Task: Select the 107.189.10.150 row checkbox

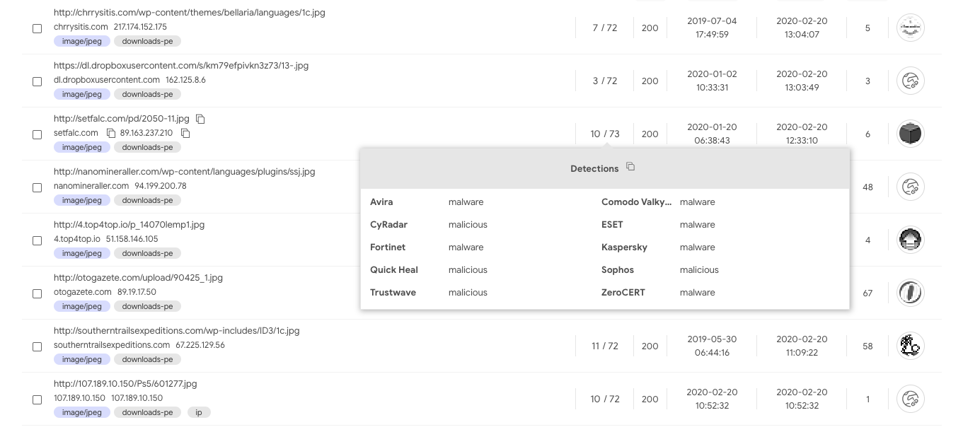Action: [x=38, y=399]
